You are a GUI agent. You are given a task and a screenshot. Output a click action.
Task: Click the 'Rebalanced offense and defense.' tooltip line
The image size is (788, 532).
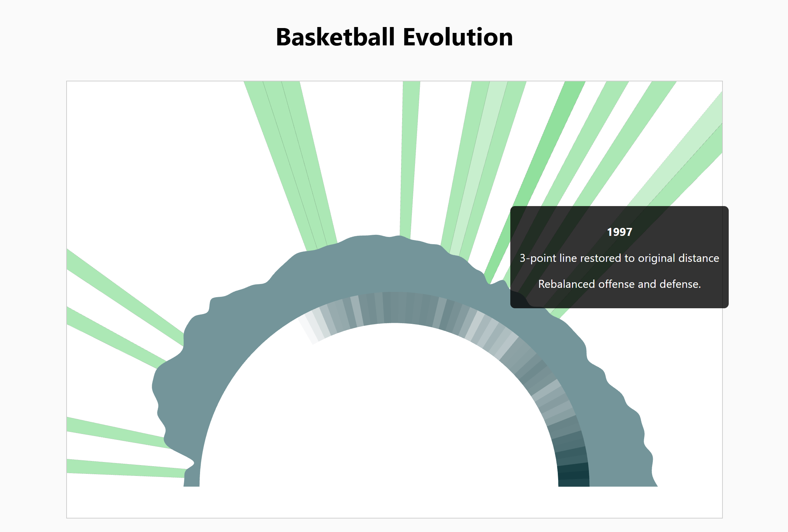click(619, 284)
